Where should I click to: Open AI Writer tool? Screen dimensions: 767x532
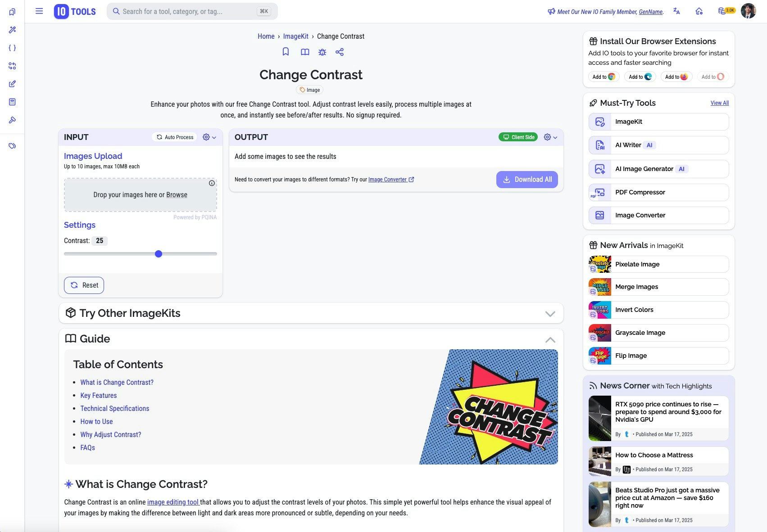(x=658, y=145)
